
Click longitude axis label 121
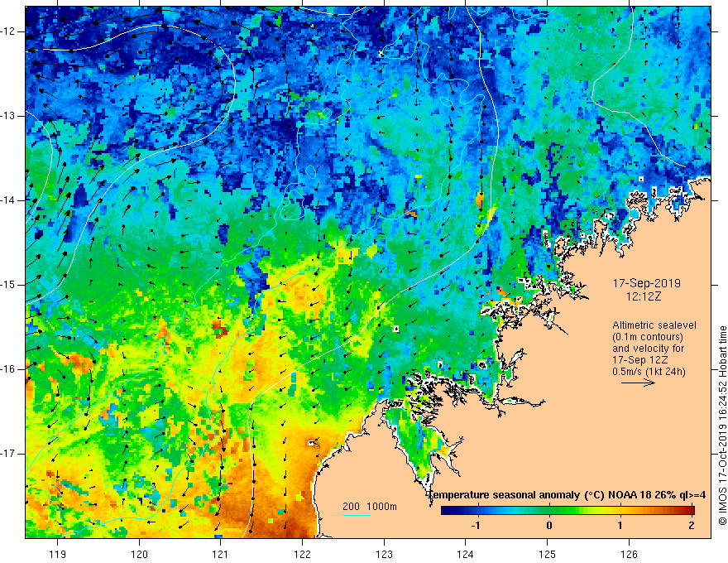pos(221,554)
